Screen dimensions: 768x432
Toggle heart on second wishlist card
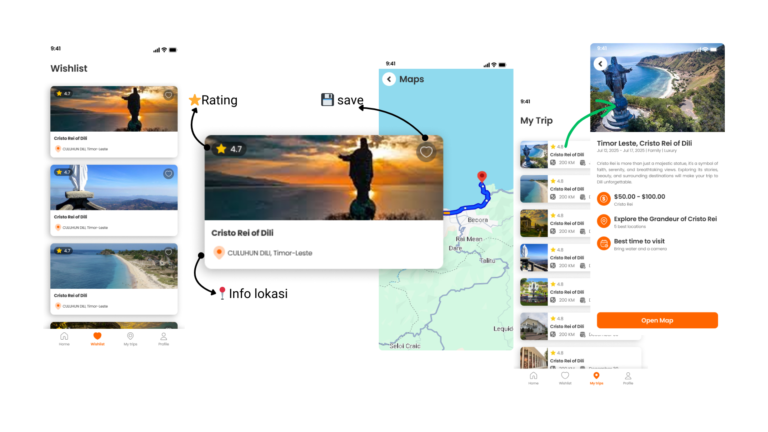168,174
